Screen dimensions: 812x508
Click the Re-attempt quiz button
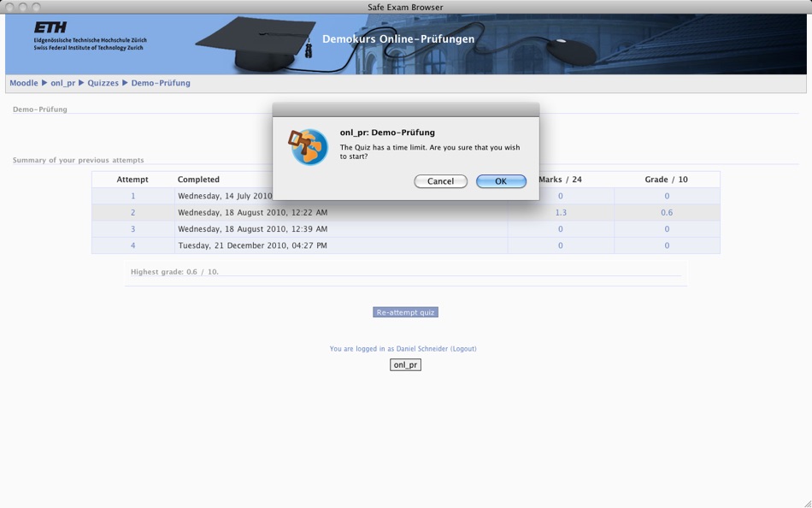tap(405, 312)
